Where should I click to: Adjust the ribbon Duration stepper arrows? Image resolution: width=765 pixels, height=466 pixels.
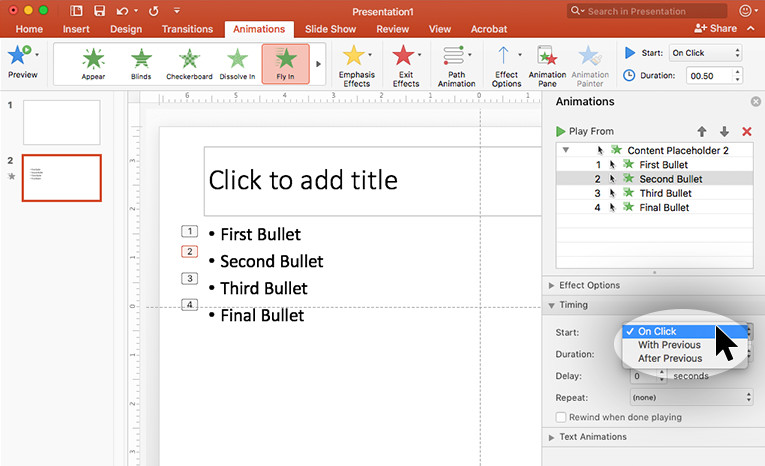click(737, 75)
